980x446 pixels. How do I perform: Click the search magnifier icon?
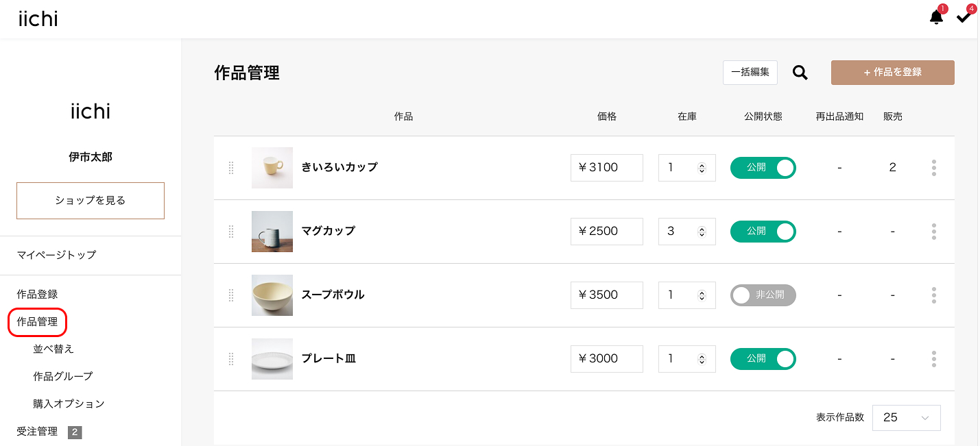coord(800,73)
